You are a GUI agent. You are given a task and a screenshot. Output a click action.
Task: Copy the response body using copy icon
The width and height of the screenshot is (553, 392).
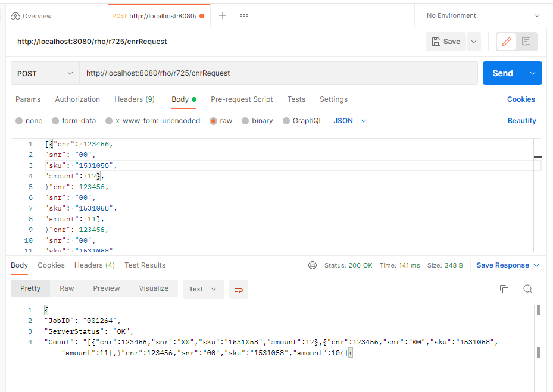pos(504,288)
